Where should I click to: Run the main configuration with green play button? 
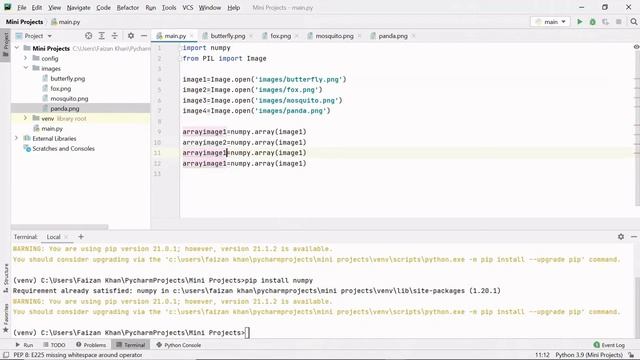tap(579, 22)
